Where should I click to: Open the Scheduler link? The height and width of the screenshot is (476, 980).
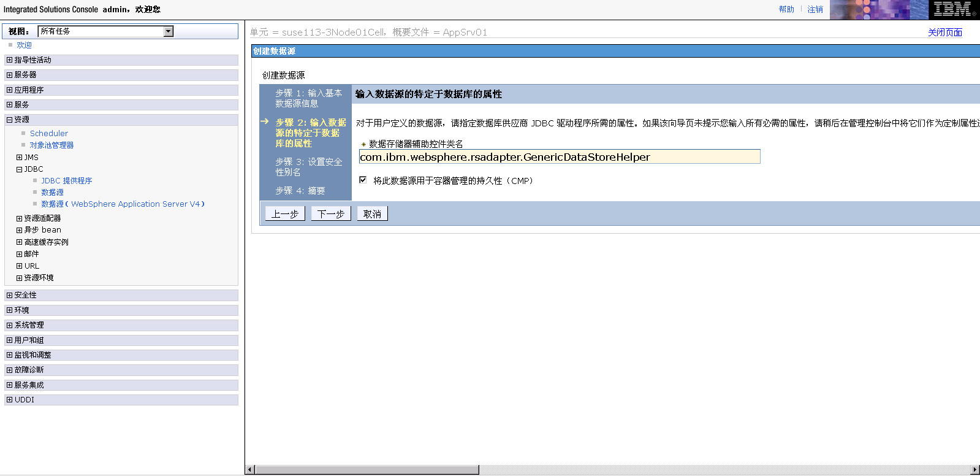coord(49,134)
